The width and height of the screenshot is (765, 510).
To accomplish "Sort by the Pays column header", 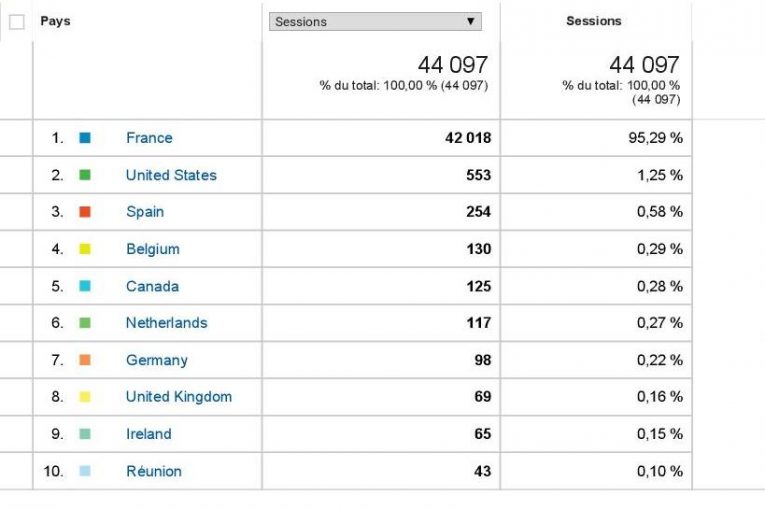I will 55,21.
